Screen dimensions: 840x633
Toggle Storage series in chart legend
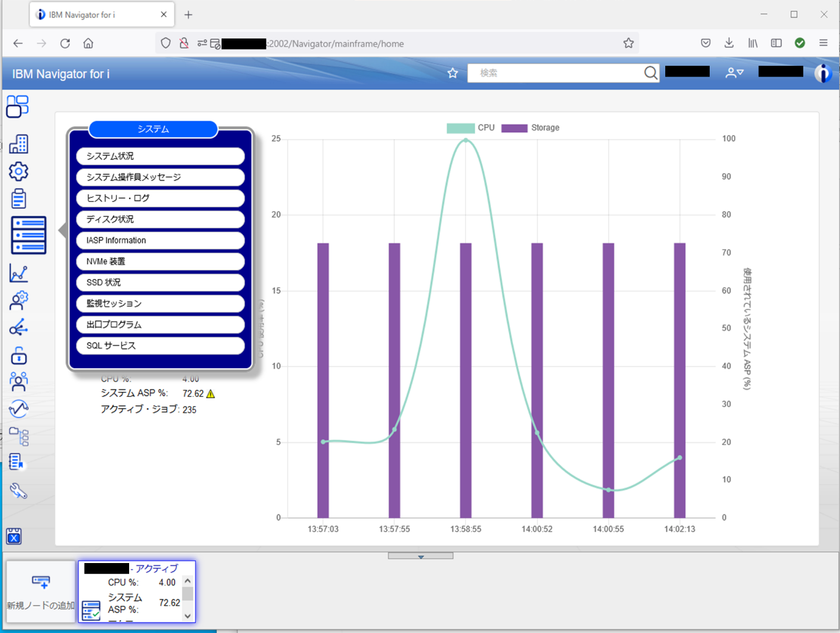coord(530,128)
